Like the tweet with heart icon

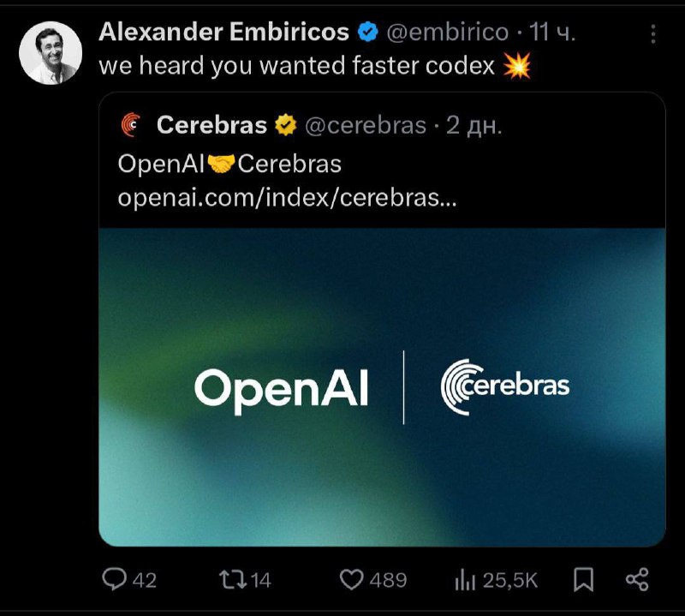(x=352, y=580)
